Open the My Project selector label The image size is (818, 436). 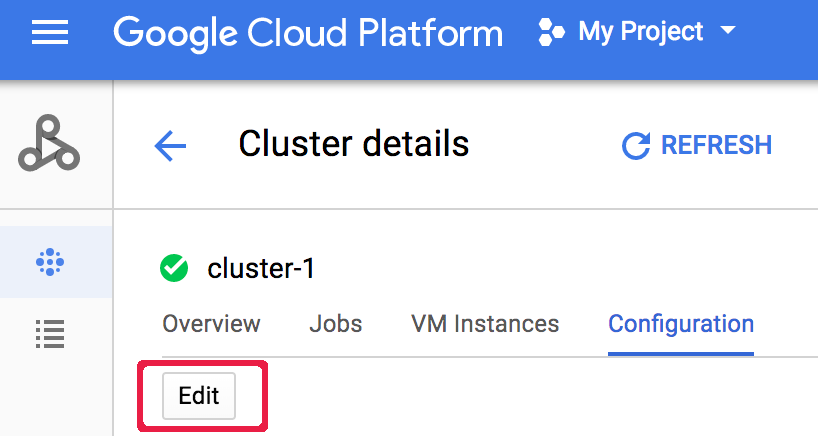(640, 33)
